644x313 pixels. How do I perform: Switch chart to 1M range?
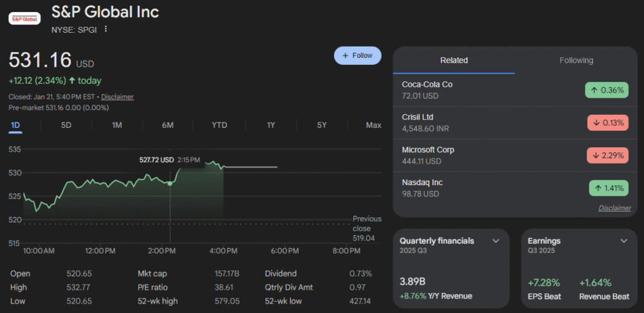pyautogui.click(x=117, y=125)
